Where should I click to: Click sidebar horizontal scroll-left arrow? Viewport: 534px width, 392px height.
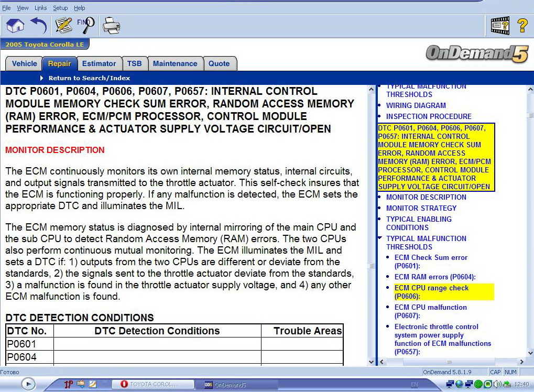[x=382, y=362]
